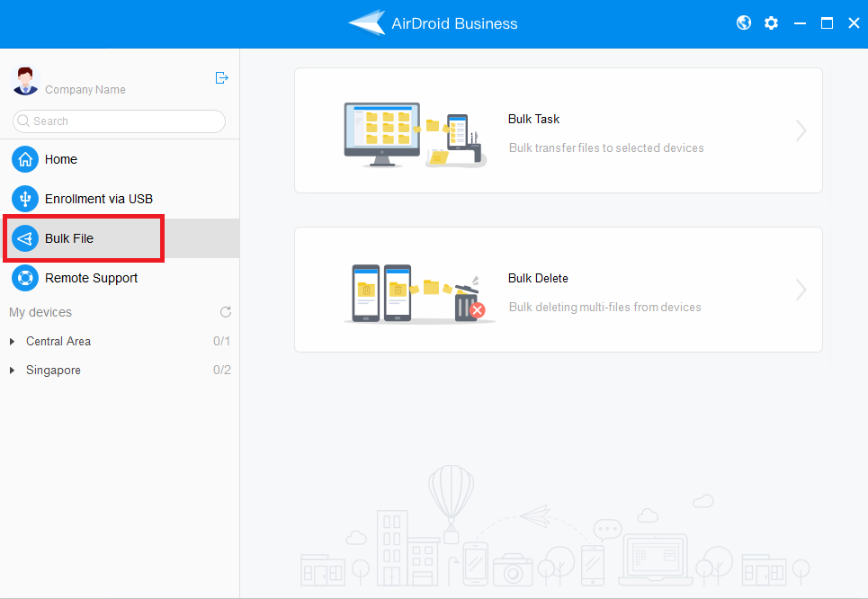Click the sign-out icon beside Company Name
Screen dimensions: 868x599
[x=221, y=78]
